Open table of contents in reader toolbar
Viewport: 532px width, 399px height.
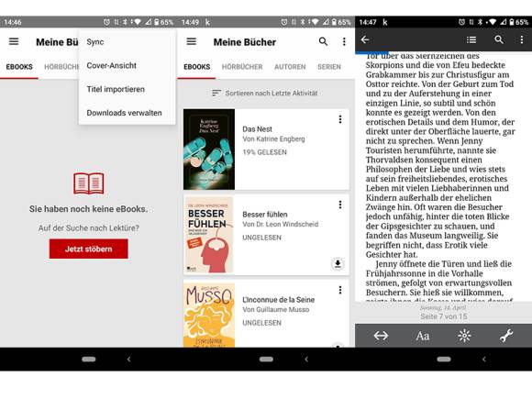click(x=471, y=40)
